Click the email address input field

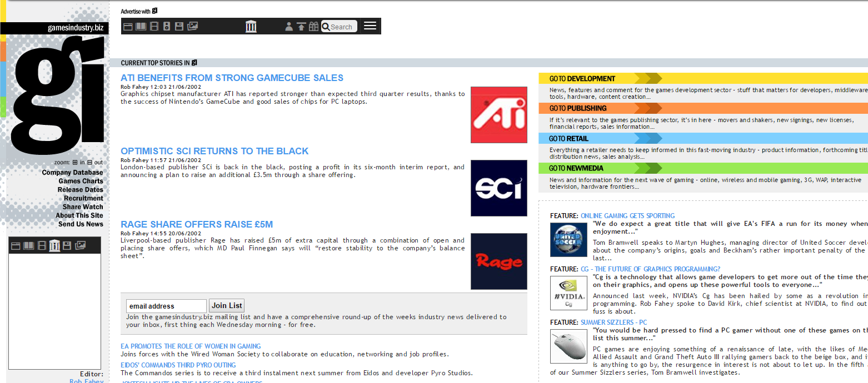166,306
